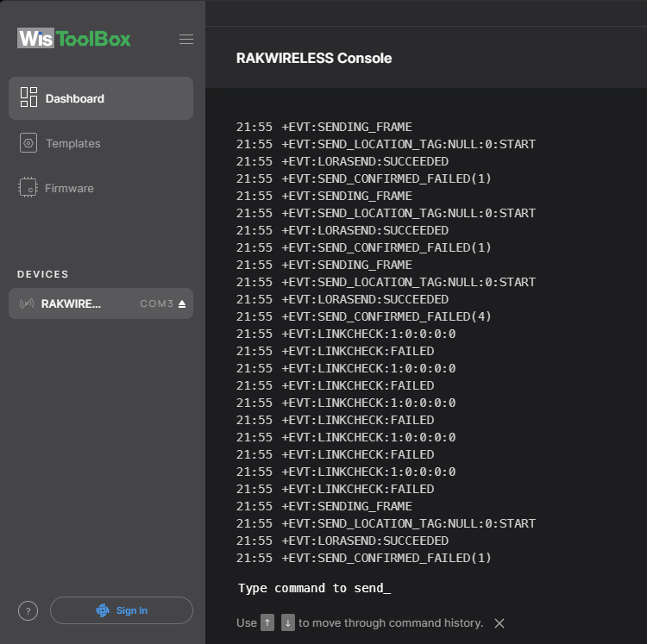Go to the Templates section
Viewport: 647px width, 644px height.
point(73,143)
